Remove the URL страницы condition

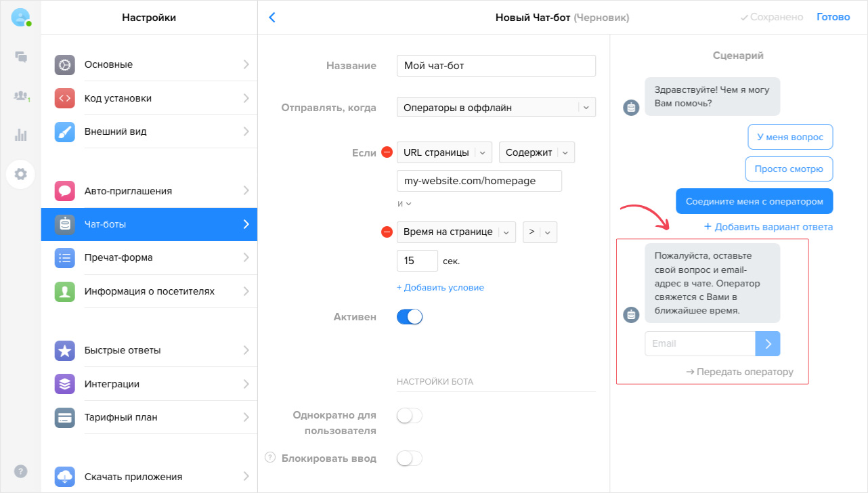coord(387,152)
